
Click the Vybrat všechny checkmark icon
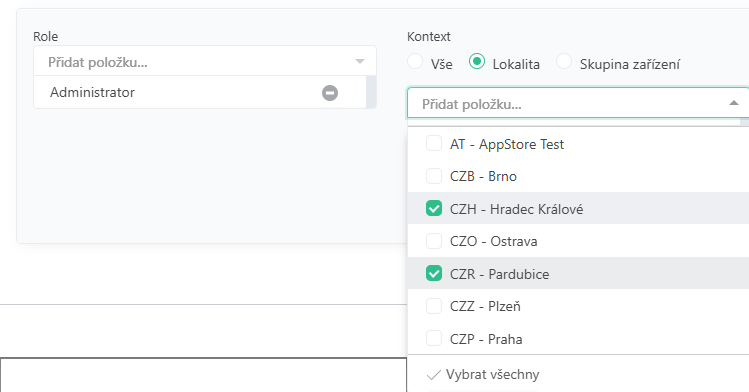[x=433, y=375]
